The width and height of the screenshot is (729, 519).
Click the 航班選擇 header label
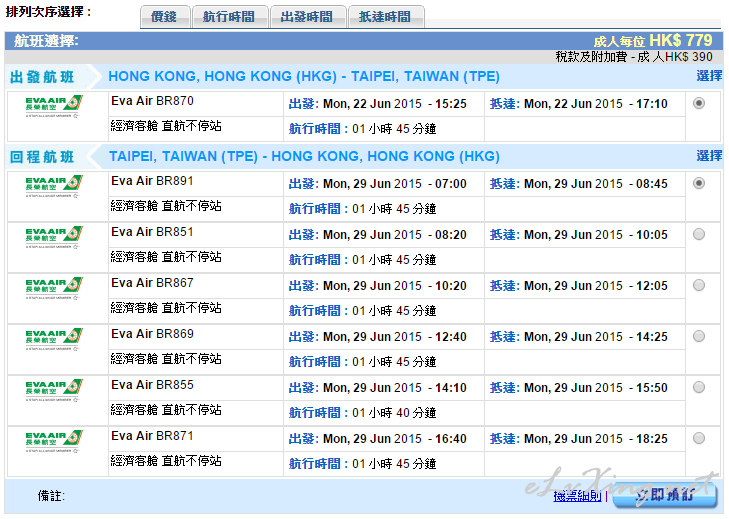click(46, 41)
